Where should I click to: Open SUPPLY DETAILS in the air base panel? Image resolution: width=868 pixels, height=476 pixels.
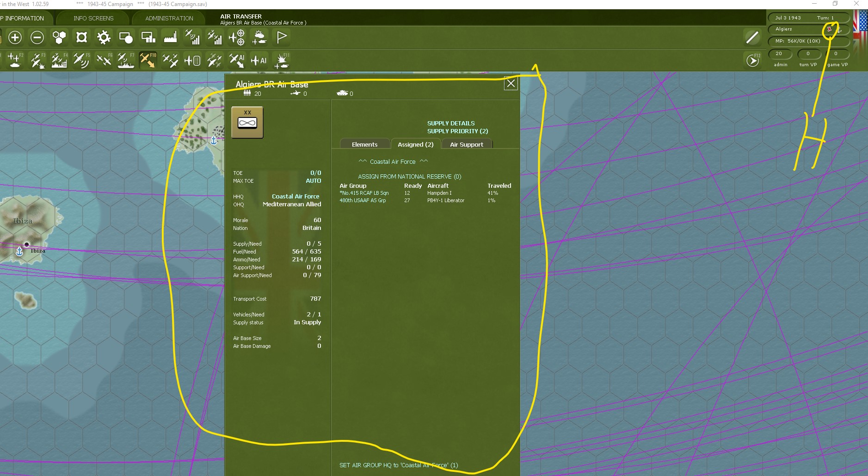pyautogui.click(x=451, y=123)
